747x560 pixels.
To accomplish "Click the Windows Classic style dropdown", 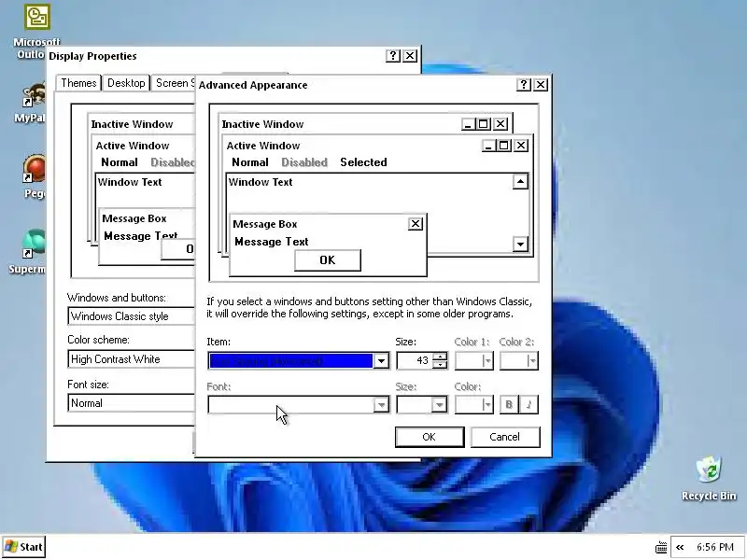I will 131,316.
